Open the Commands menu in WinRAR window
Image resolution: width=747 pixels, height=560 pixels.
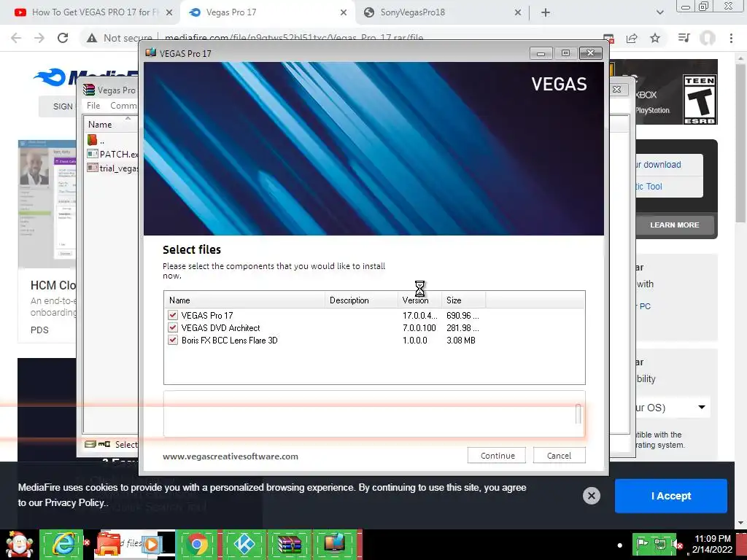[124, 106]
